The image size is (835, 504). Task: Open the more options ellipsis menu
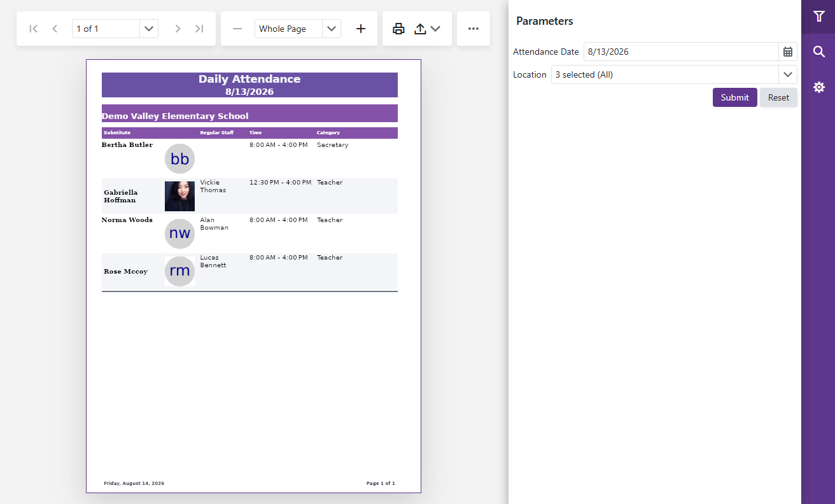tap(474, 29)
